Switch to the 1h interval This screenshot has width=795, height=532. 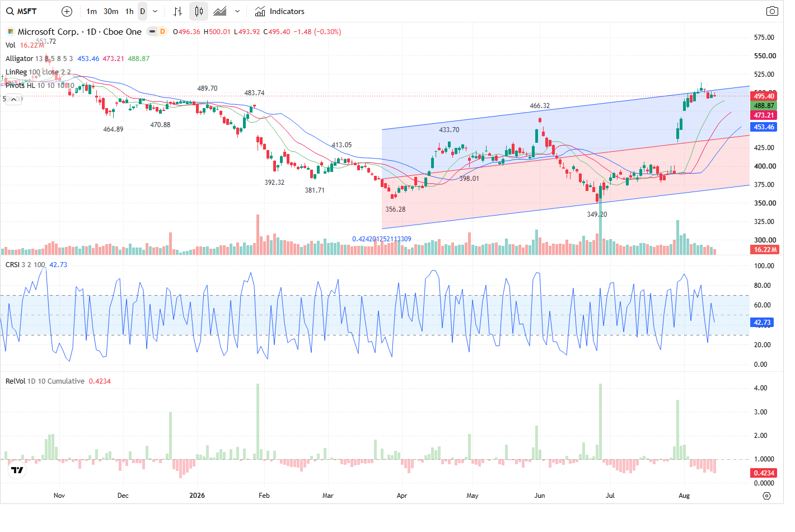click(129, 11)
